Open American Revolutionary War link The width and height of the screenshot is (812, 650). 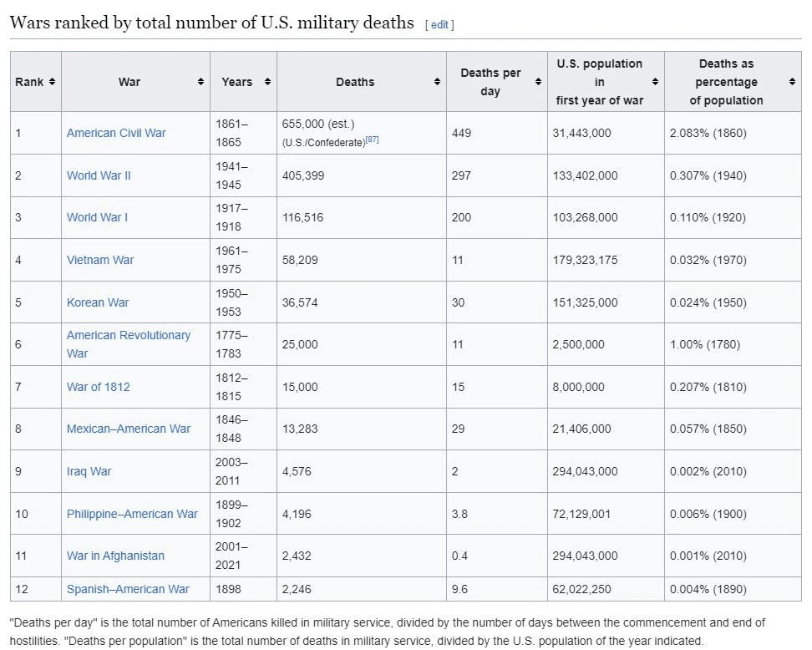point(129,335)
